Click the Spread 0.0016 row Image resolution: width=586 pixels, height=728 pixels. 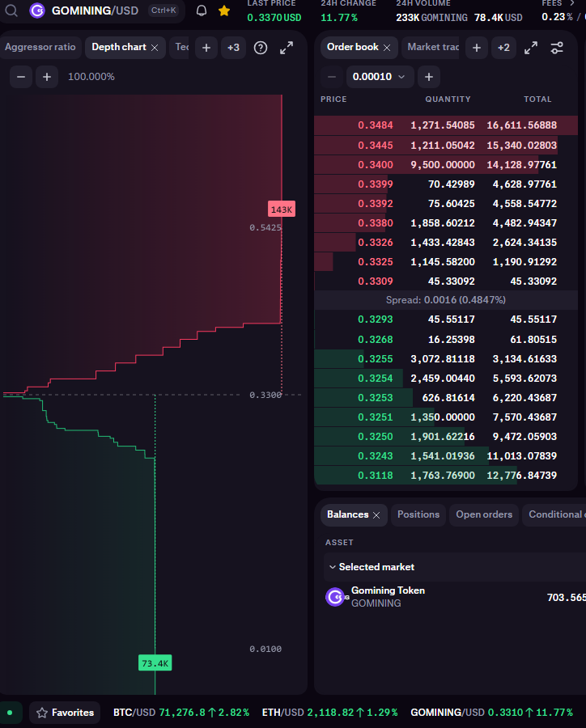446,300
